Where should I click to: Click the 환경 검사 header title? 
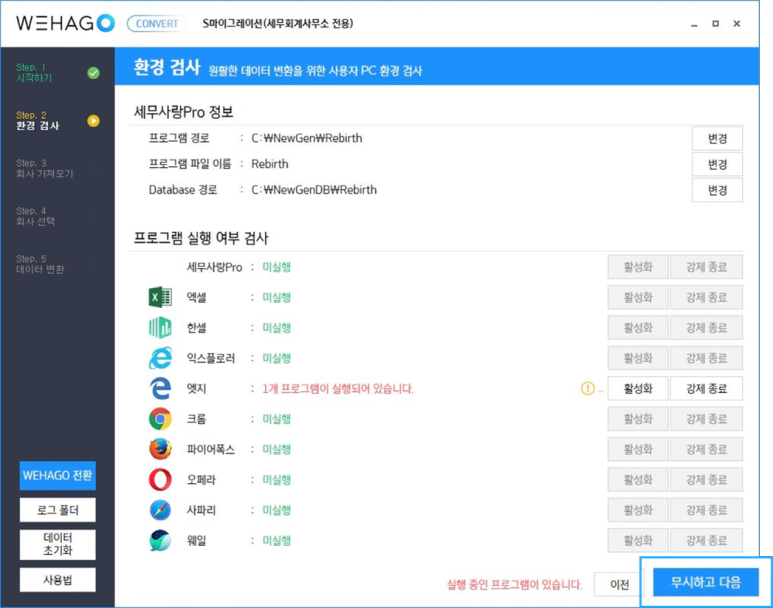click(167, 67)
